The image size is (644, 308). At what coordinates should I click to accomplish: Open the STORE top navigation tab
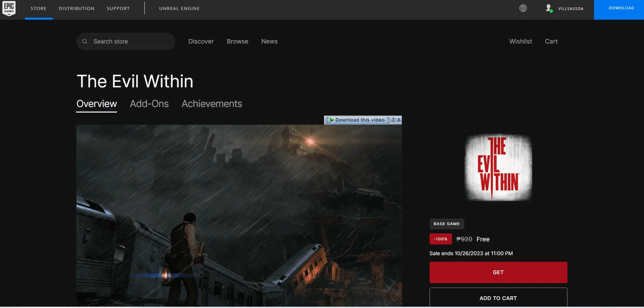pos(39,9)
